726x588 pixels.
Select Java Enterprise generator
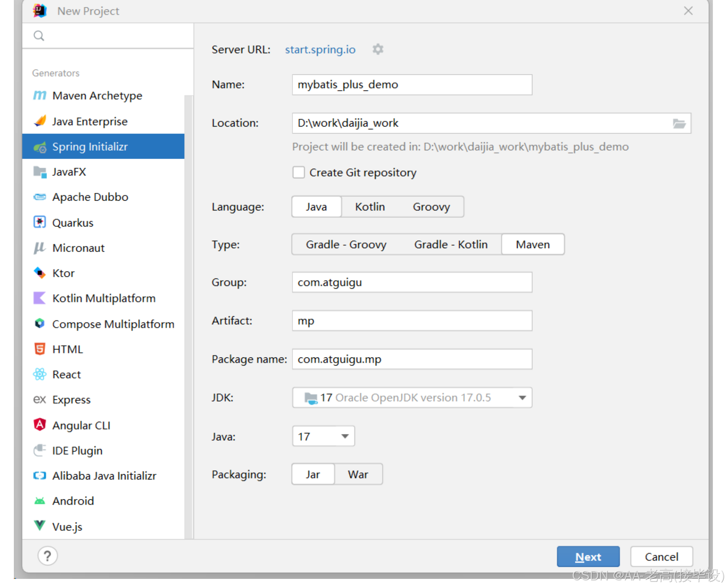103,121
